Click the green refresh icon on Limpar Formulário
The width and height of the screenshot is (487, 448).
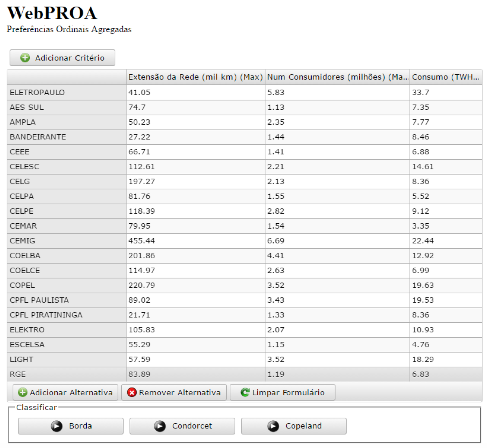245,392
